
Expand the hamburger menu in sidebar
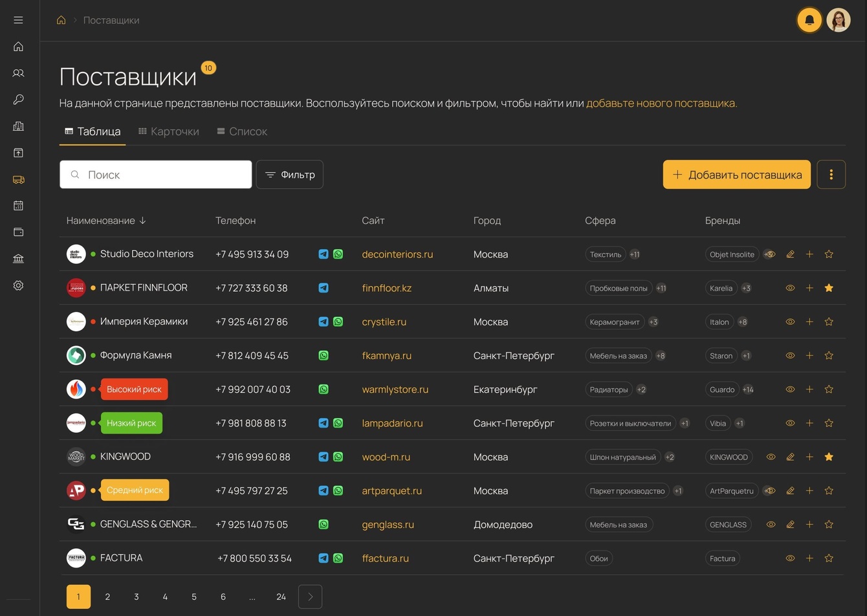coord(18,20)
